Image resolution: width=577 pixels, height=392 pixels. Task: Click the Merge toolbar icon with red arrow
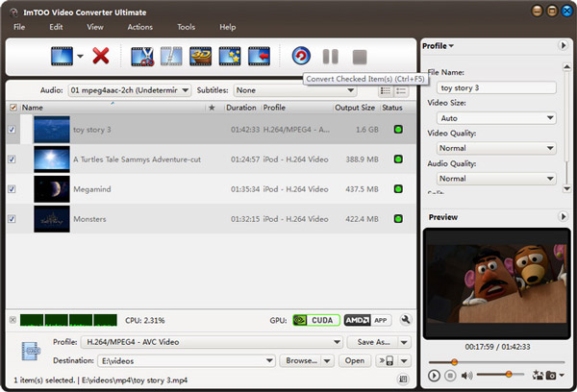pos(259,57)
